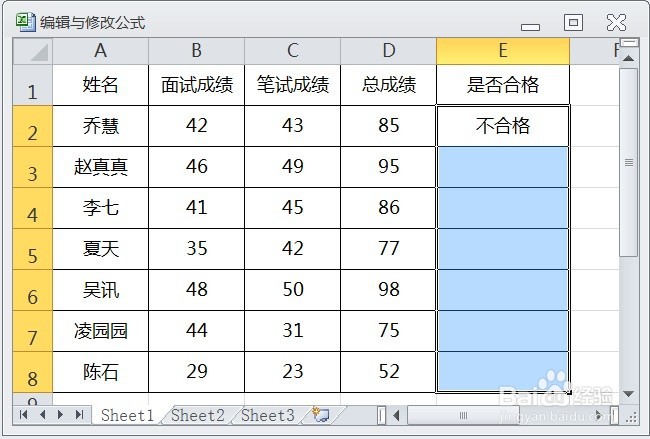Click total score cell 95

(388, 167)
